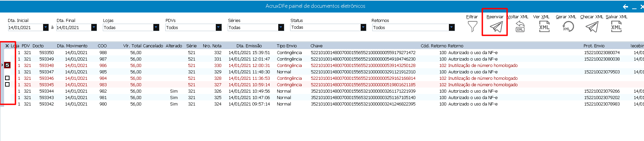Sort by the Dta. Emissão column header
Image resolution: width=644 pixels, height=141 pixels.
coord(249,46)
